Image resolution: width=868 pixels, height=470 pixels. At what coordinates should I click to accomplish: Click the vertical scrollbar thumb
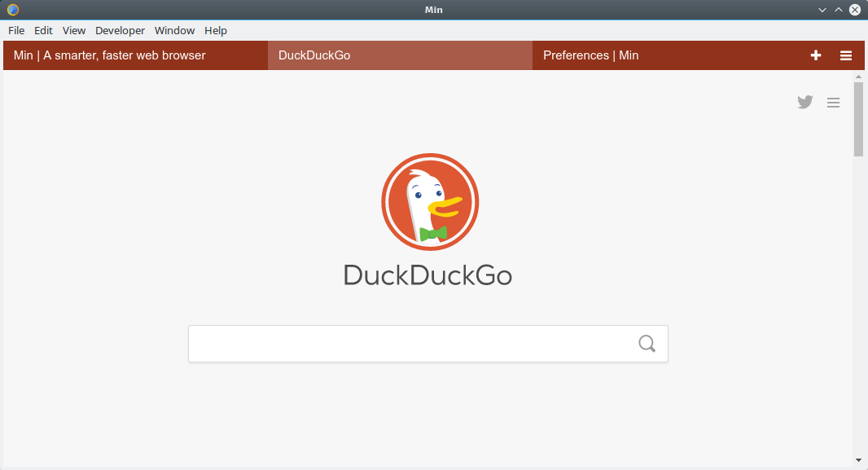point(858,119)
